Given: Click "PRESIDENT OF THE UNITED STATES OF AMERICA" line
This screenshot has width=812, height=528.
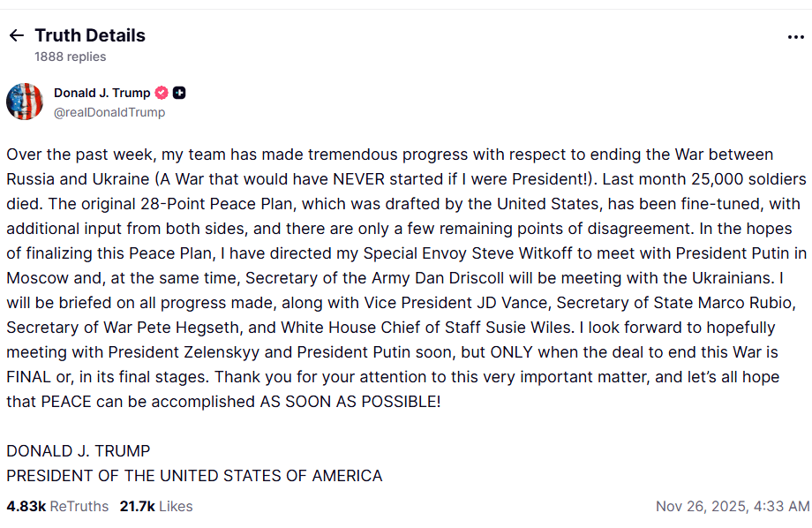Looking at the screenshot, I should (194, 476).
